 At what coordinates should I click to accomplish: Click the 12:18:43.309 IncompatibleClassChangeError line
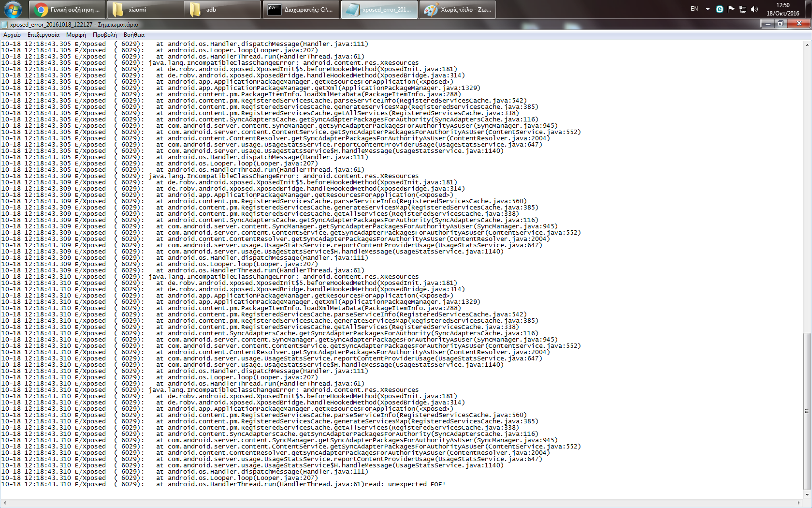(x=210, y=176)
